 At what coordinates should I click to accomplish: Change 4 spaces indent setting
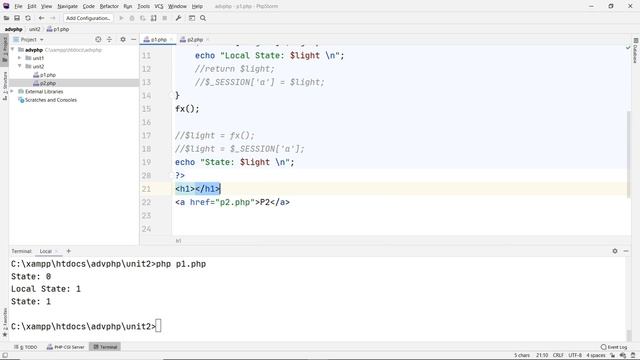tap(596, 356)
